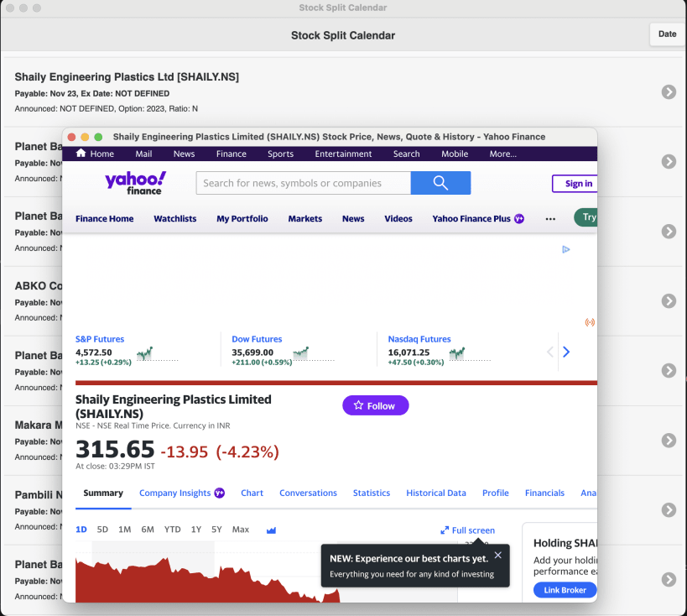Open the Pambili row disclosure chevron
The width and height of the screenshot is (687, 616).
669,510
